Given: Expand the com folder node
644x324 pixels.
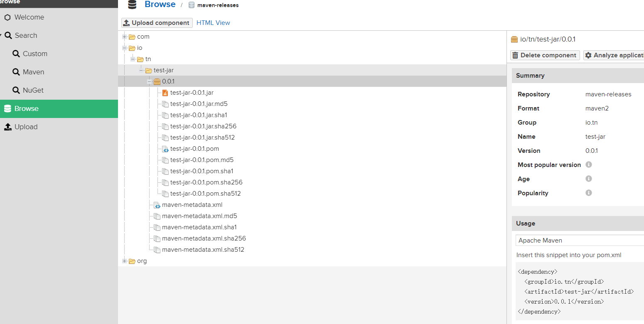Looking at the screenshot, I should pos(124,37).
